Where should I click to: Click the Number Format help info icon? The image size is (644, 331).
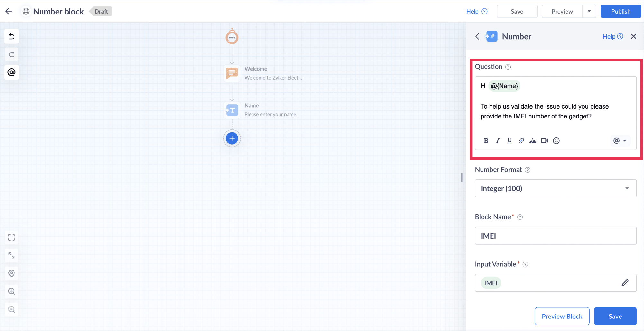[x=528, y=170]
